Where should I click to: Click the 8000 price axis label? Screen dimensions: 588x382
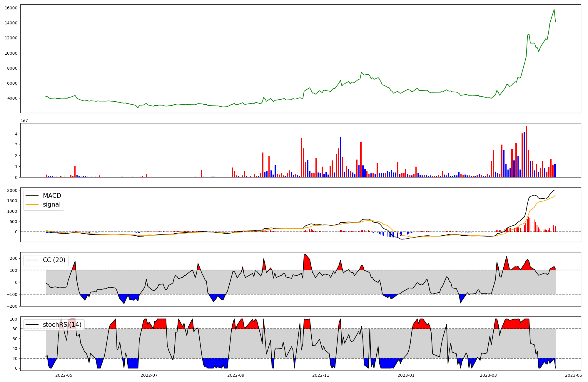pos(12,68)
